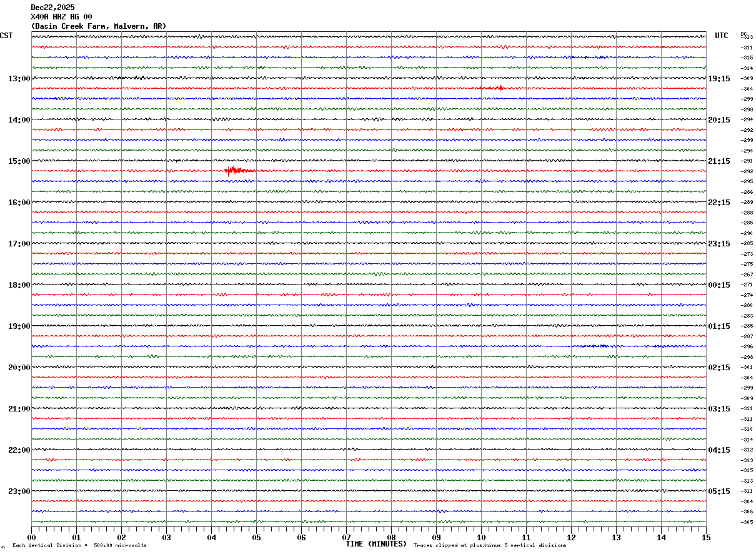Select the -283 DC offset value
756x554 pixels.
click(747, 316)
